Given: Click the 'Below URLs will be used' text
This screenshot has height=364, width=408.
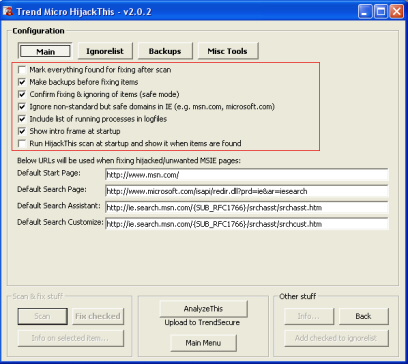Looking at the screenshot, I should 129,161.
